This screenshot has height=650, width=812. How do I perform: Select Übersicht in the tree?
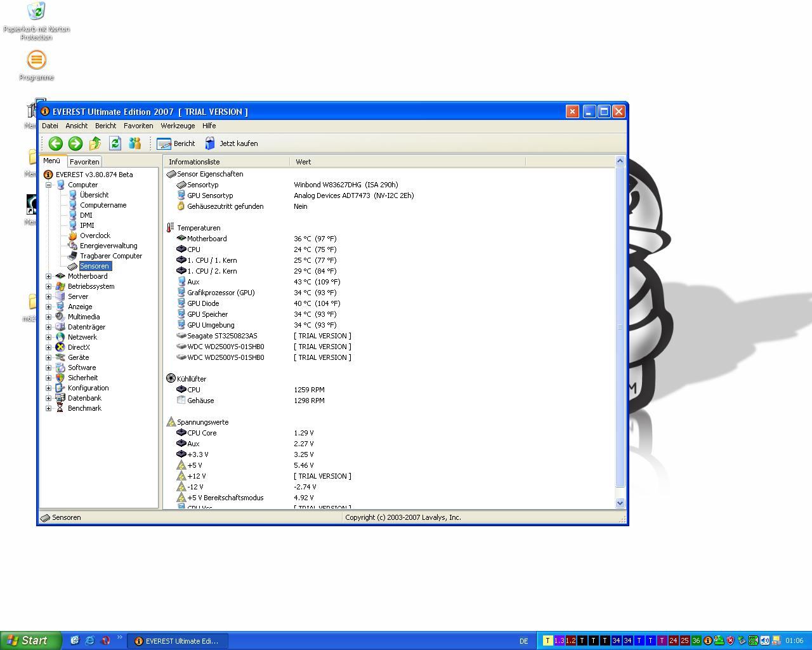[94, 195]
